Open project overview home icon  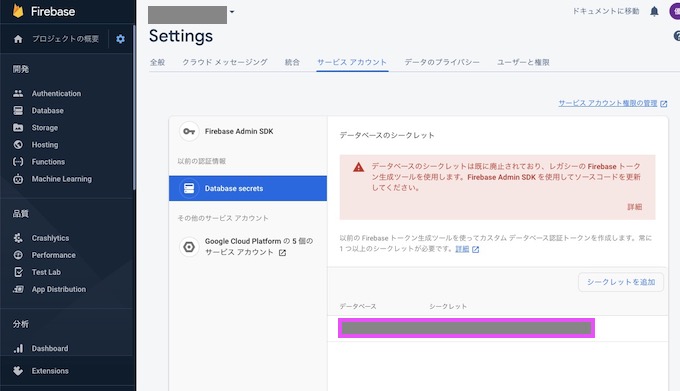point(18,39)
